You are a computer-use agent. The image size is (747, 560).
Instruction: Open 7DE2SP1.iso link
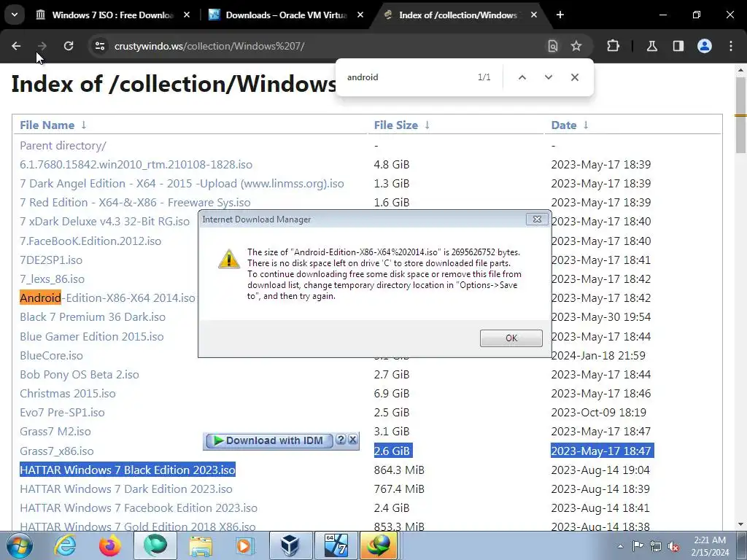pos(51,260)
